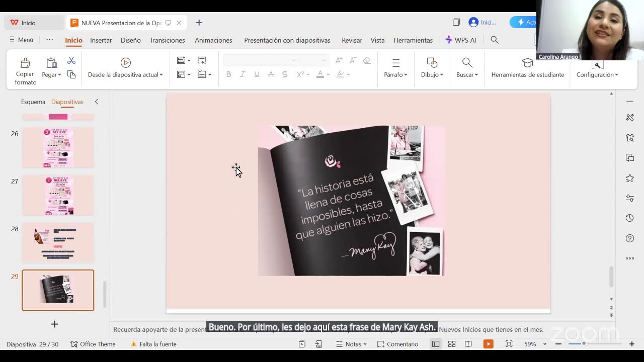Click the text highlight color swatch
644x362 pixels.
coord(340,74)
